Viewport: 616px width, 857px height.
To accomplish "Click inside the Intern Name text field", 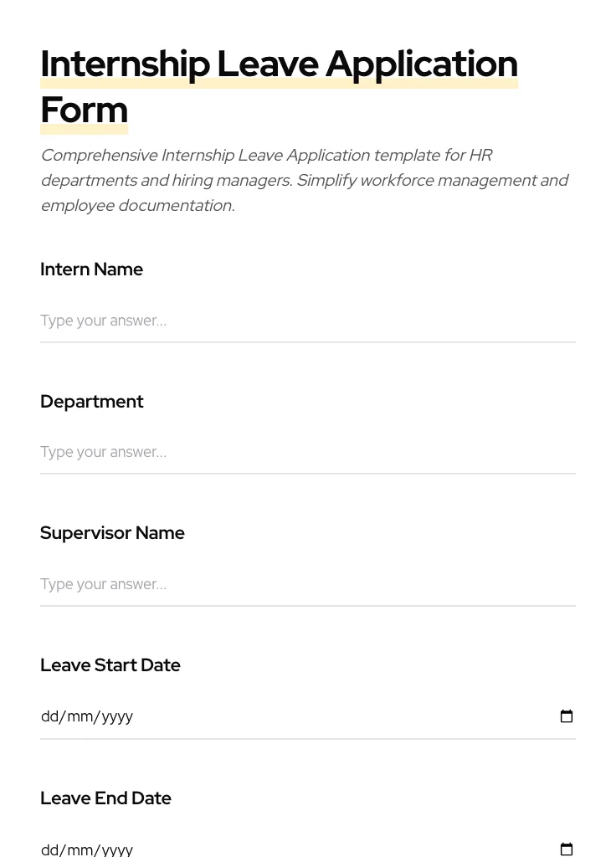I will click(251, 321).
